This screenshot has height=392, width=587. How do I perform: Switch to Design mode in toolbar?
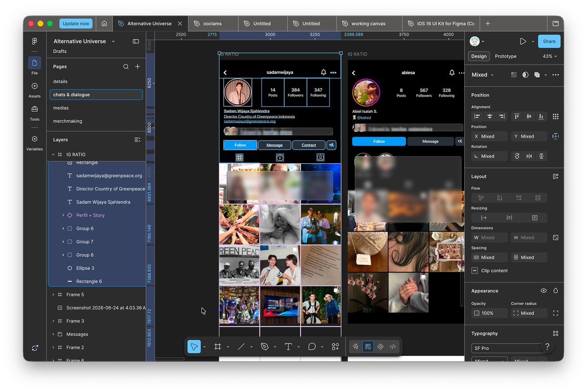coord(368,347)
